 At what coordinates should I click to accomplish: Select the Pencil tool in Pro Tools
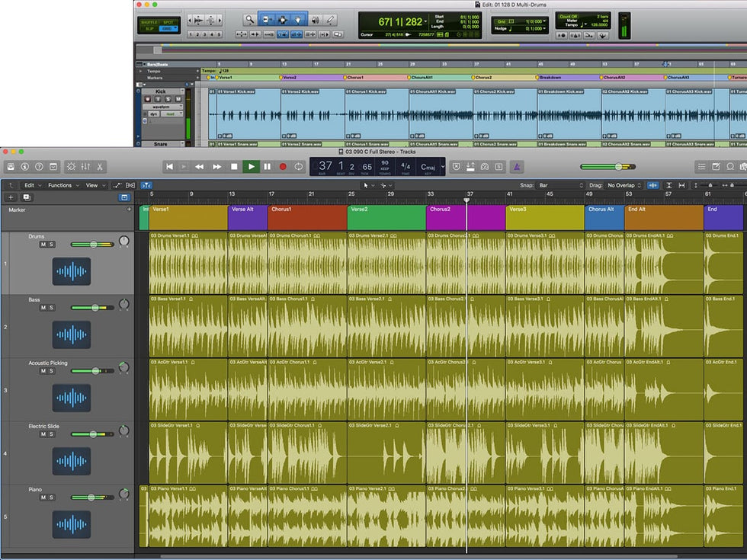(331, 19)
